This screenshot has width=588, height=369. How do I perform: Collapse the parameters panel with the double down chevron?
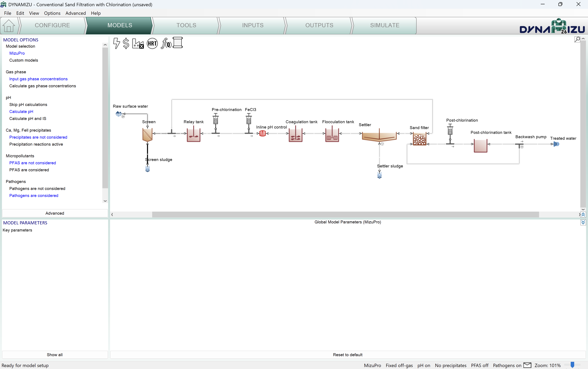[x=583, y=222]
